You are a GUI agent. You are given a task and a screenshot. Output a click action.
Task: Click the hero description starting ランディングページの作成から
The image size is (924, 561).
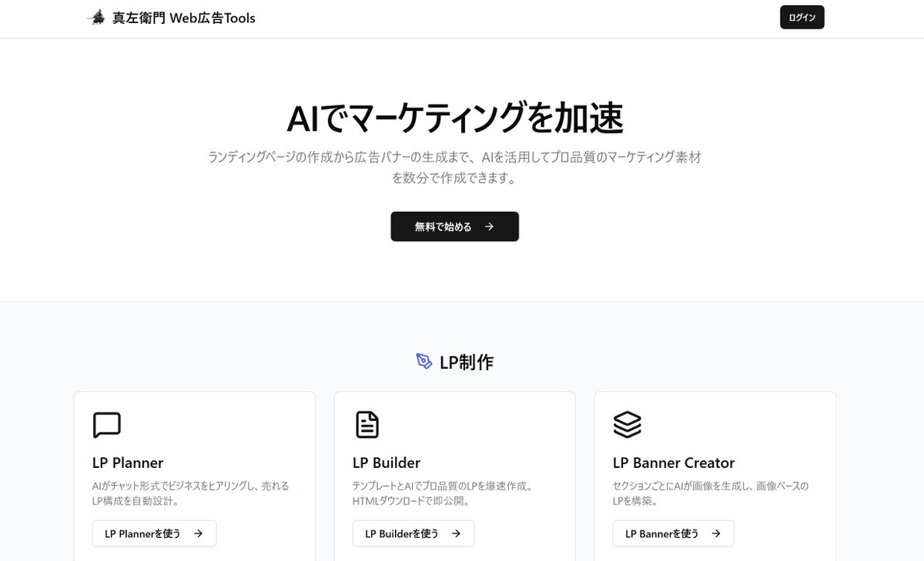[454, 168]
